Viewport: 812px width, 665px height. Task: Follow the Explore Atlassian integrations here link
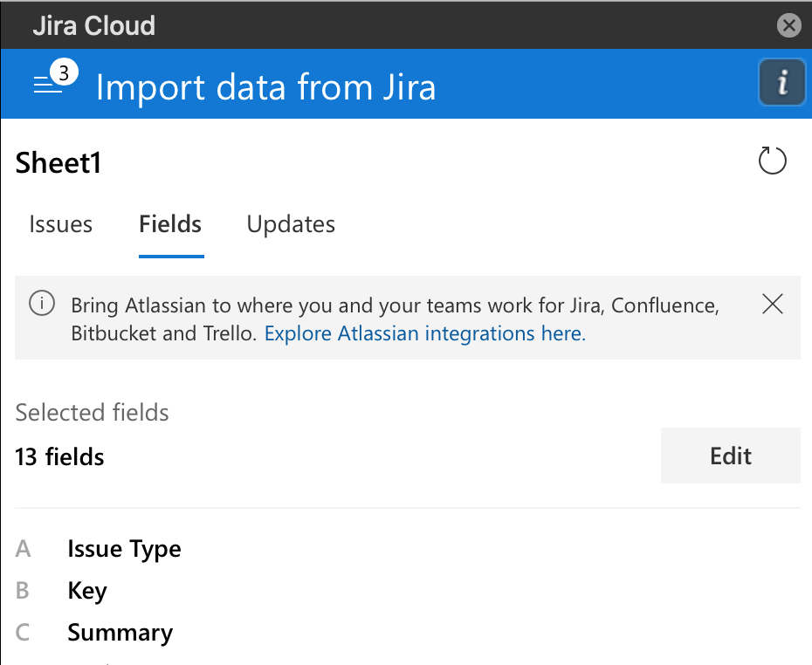(424, 333)
